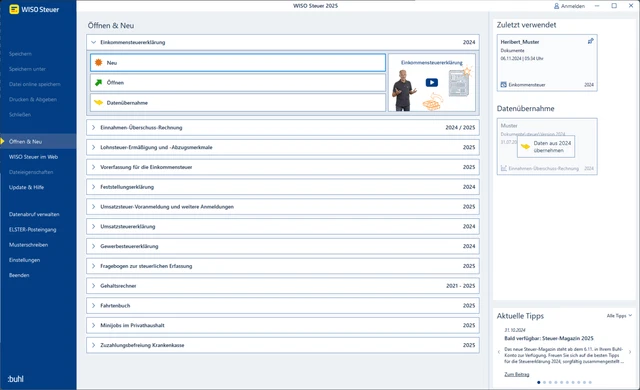
Task: Select ELSTER-Posteingang in the sidebar
Action: click(x=33, y=229)
